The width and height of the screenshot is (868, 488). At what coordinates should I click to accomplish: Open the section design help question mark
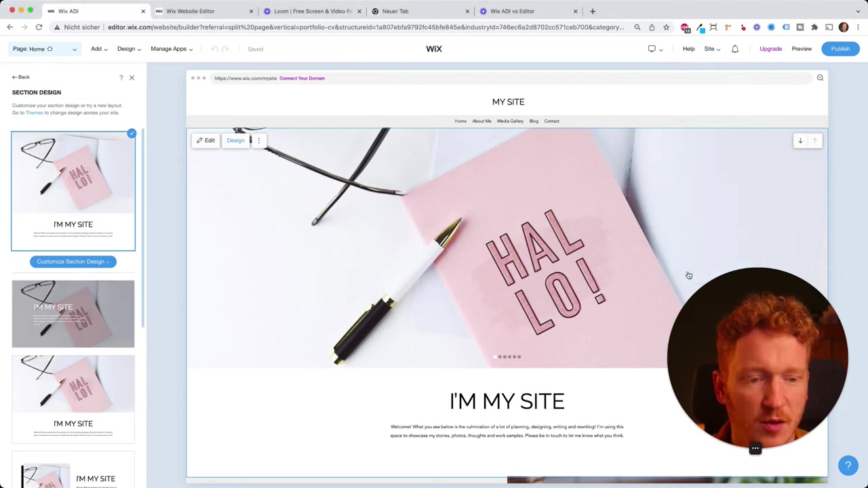[x=121, y=78]
